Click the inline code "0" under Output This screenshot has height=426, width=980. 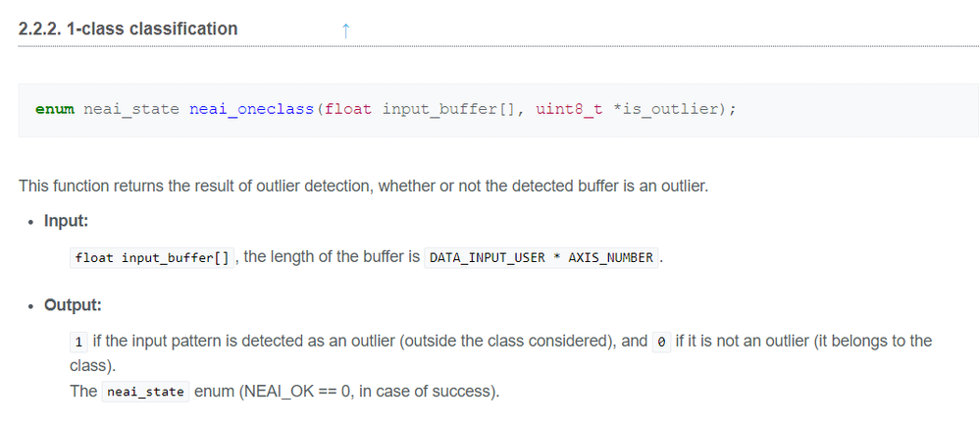(662, 342)
